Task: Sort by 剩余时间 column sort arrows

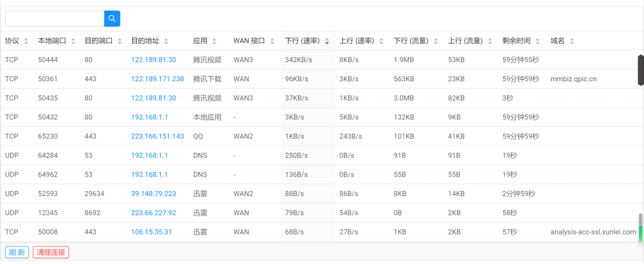Action: 538,41
